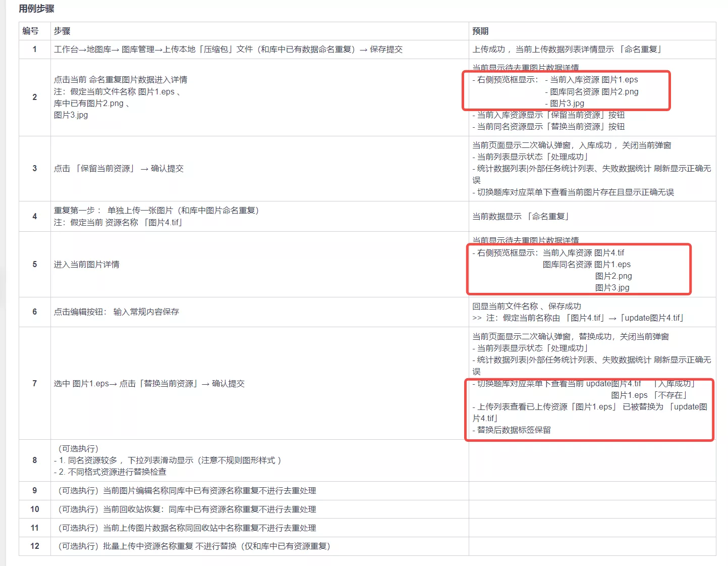Click text 图片1.eps「不存在」
The image size is (728, 566).
click(649, 395)
